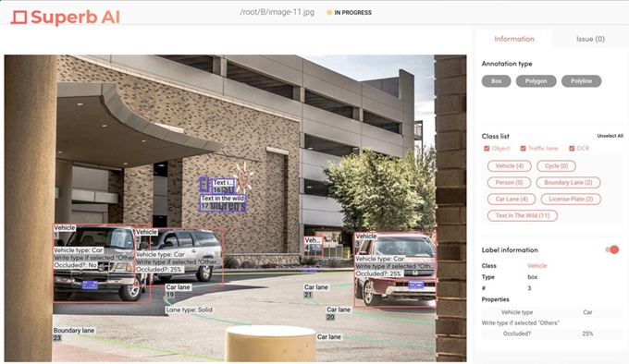This screenshot has width=629, height=364.
Task: Uncheck the Object class checkbox
Action: coord(487,148)
